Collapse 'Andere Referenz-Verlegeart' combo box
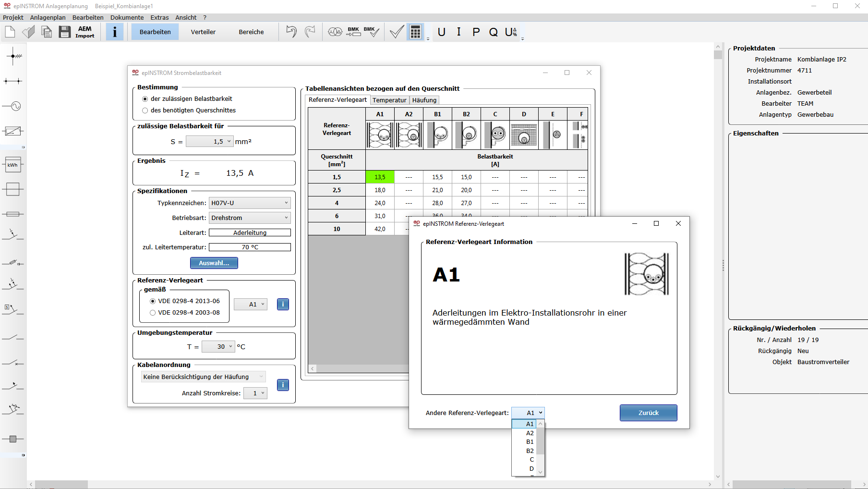 coord(528,413)
